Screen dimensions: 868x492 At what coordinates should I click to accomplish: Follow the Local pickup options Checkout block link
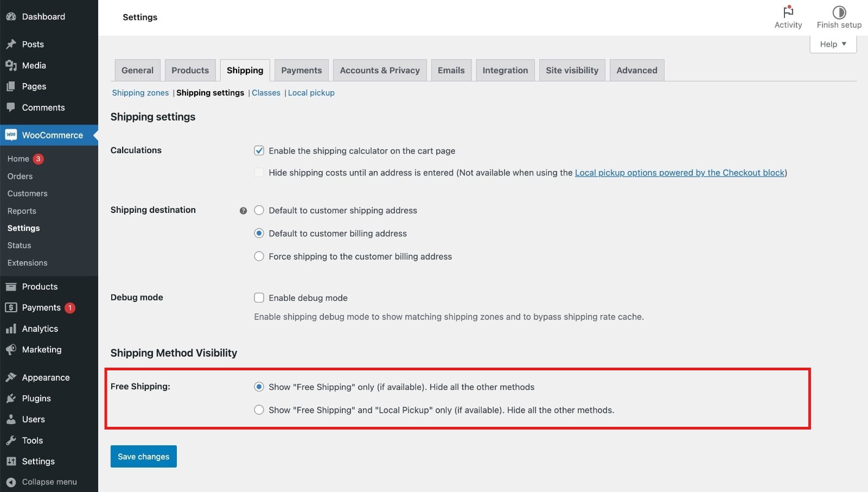[x=680, y=173]
